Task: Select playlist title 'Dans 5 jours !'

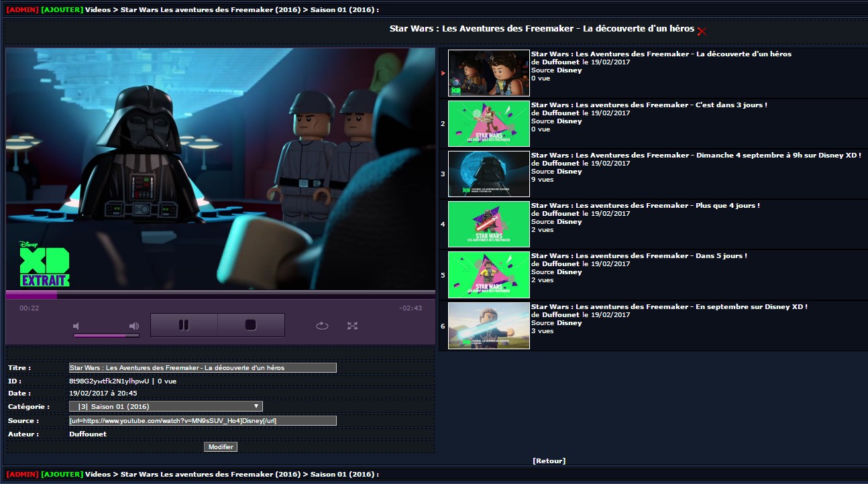Action: coord(639,255)
